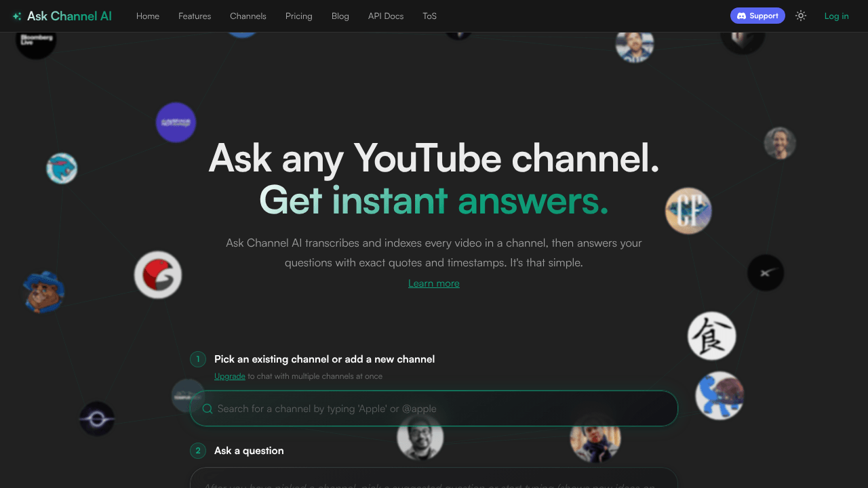Focus the channel search field
This screenshot has width=868, height=488.
pos(434,409)
